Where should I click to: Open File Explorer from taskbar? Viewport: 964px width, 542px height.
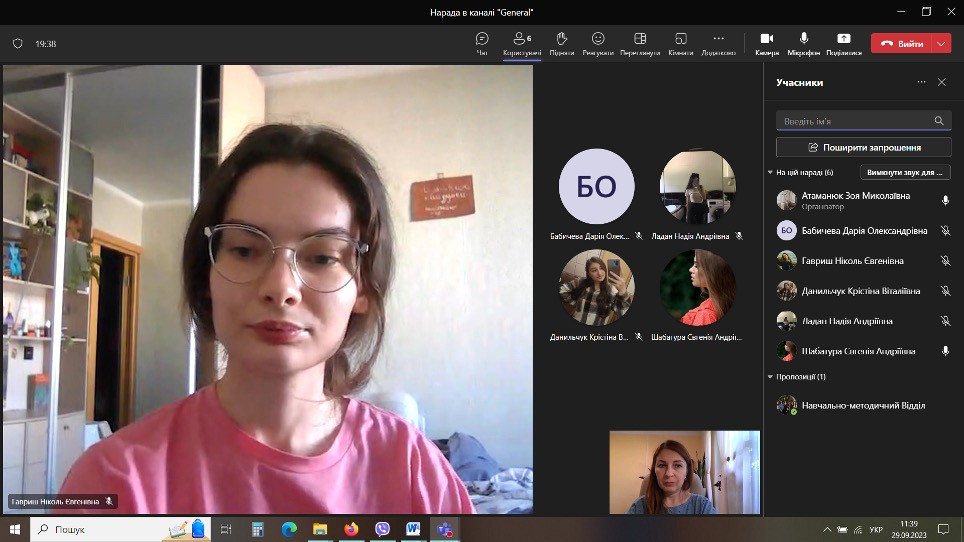[x=320, y=529]
